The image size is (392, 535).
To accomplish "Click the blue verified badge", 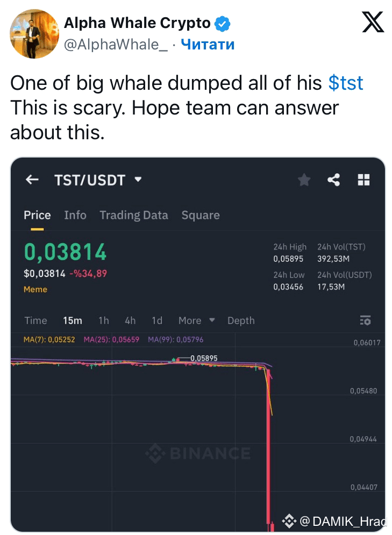I will 223,24.
